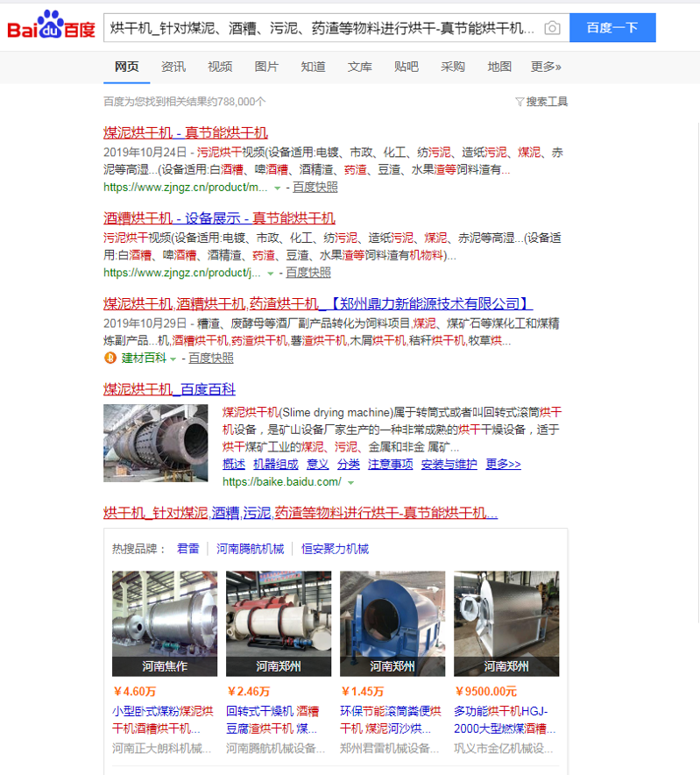This screenshot has height=775, width=700.
Task: Open the 注意事项 section link
Action: [x=390, y=464]
